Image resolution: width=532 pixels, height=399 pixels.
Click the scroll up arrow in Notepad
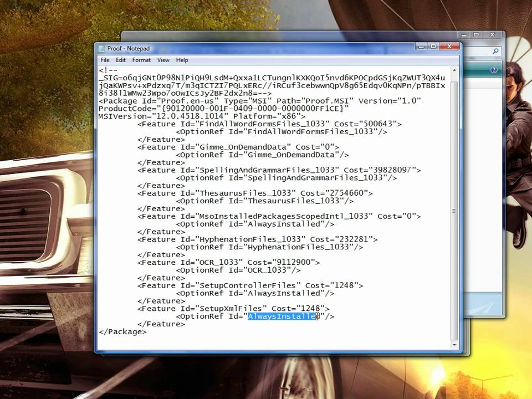[454, 70]
